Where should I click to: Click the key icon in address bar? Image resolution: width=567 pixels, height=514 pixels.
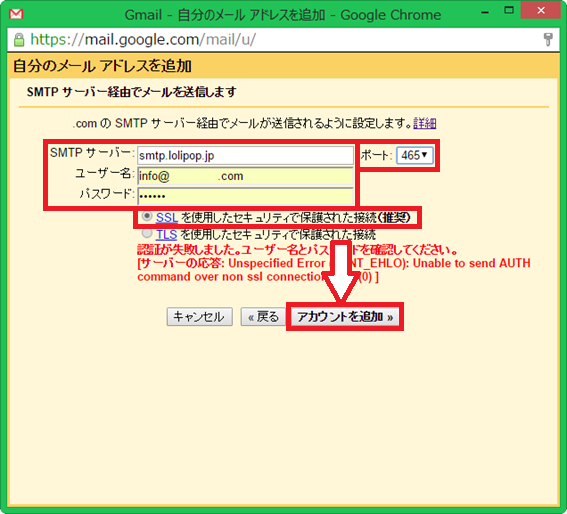click(x=548, y=39)
